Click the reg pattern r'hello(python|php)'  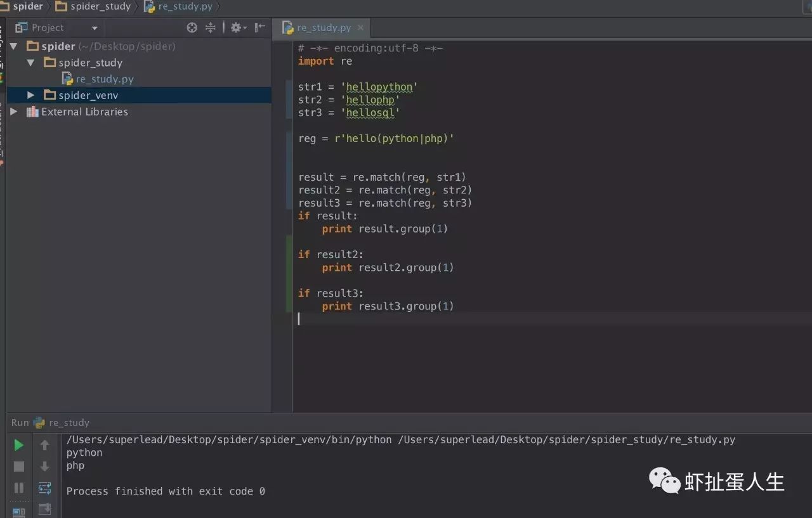[395, 138]
